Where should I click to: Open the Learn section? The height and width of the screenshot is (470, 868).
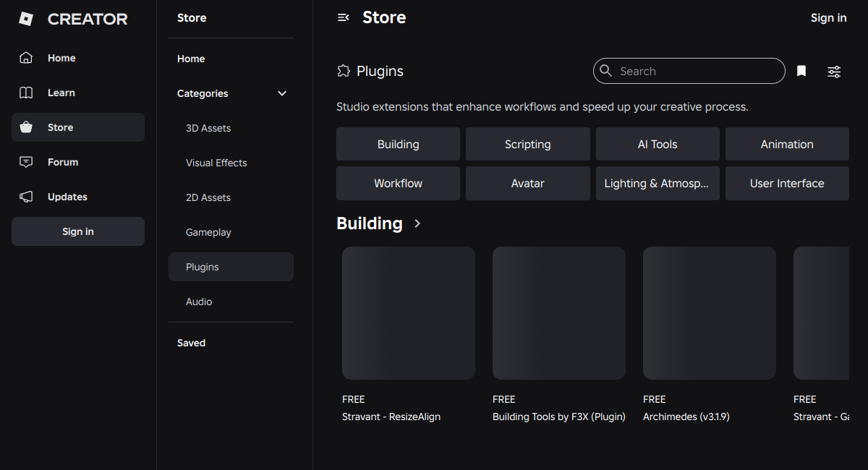(x=78, y=93)
